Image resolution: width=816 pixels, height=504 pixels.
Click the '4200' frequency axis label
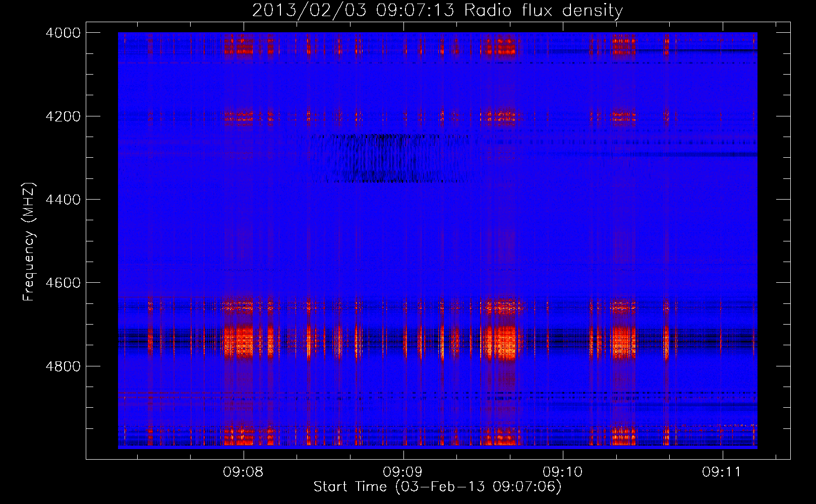[x=63, y=116]
